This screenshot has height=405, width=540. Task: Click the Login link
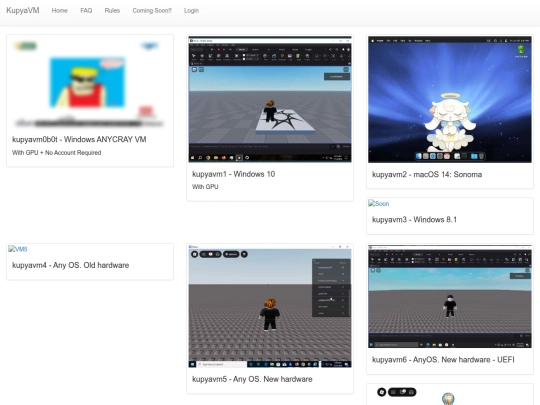click(191, 11)
